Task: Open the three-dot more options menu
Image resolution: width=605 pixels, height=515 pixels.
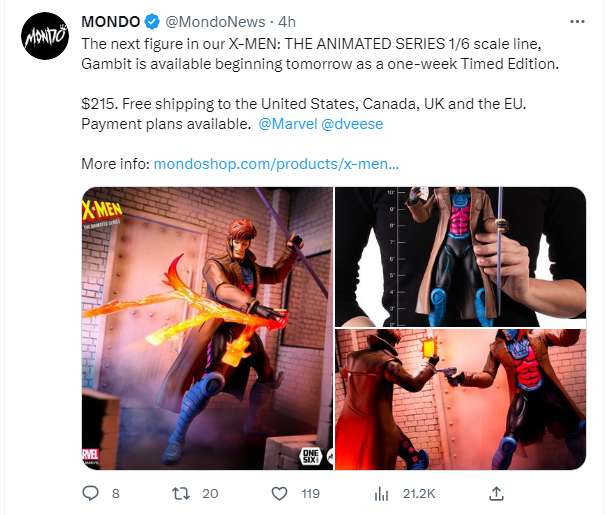Action: pos(577,22)
